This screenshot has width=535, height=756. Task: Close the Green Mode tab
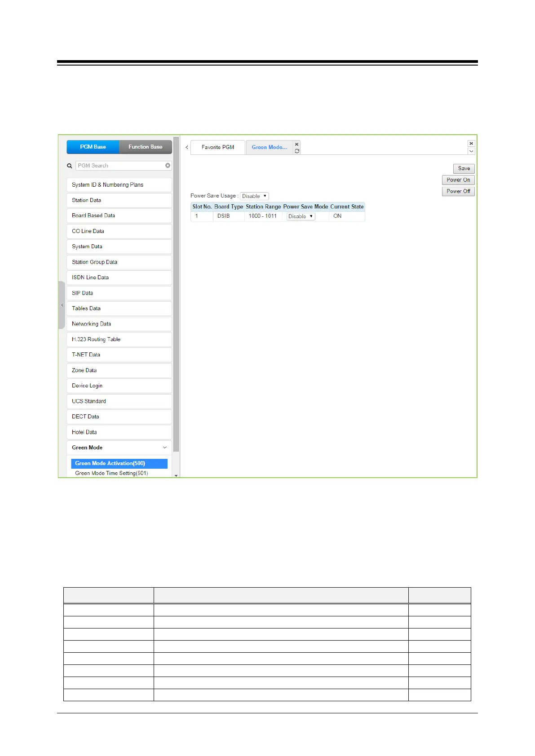296,144
